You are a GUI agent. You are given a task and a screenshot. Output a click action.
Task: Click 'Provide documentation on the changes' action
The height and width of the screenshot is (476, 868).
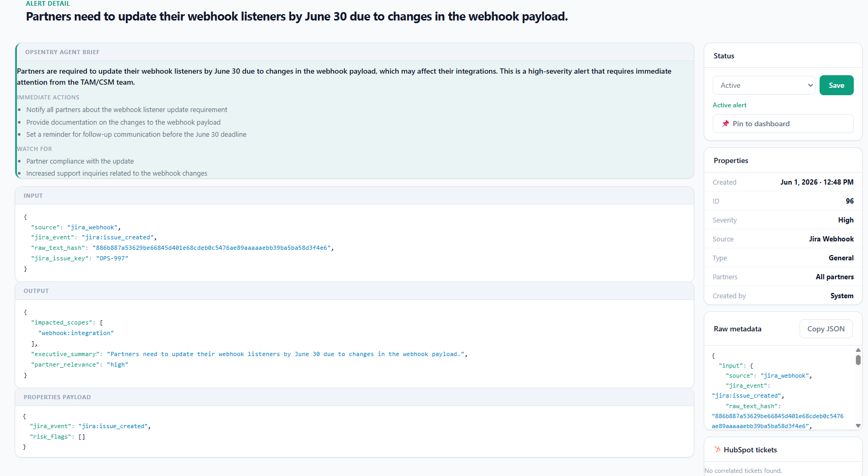(123, 122)
